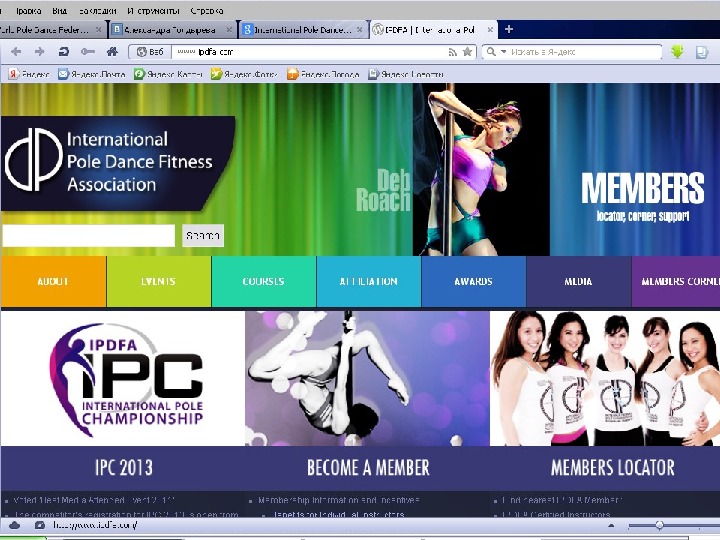720x540 pixels.
Task: Open the AWARDS navigation tile
Action: (473, 281)
